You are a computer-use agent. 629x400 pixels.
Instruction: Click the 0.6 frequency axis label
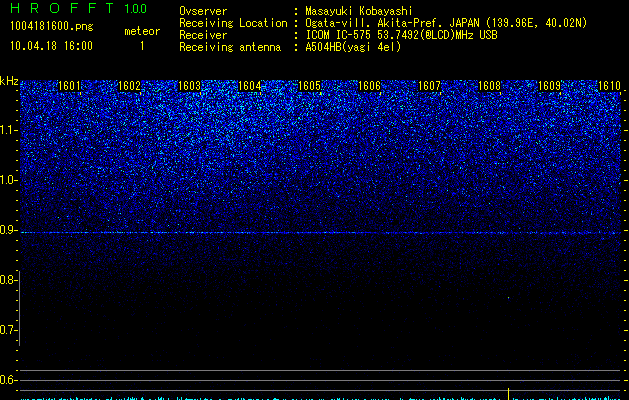pos(8,380)
